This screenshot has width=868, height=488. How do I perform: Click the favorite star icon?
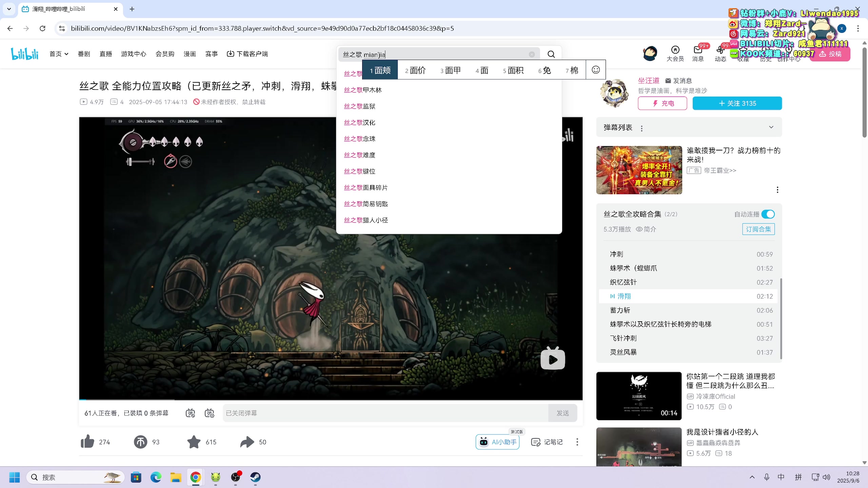pos(194,442)
